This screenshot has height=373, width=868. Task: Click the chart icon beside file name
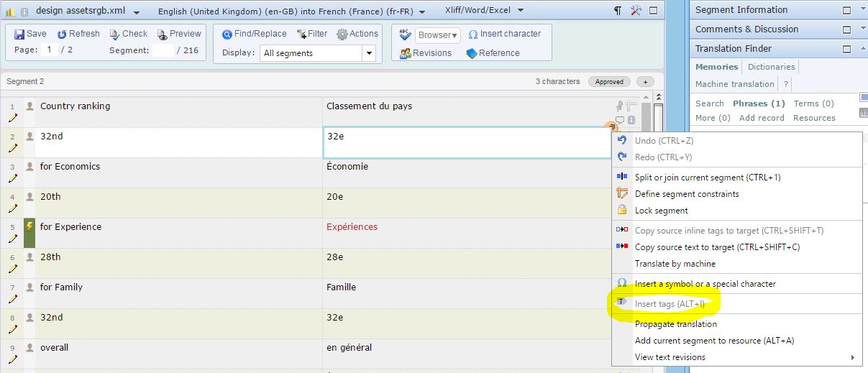click(x=11, y=11)
